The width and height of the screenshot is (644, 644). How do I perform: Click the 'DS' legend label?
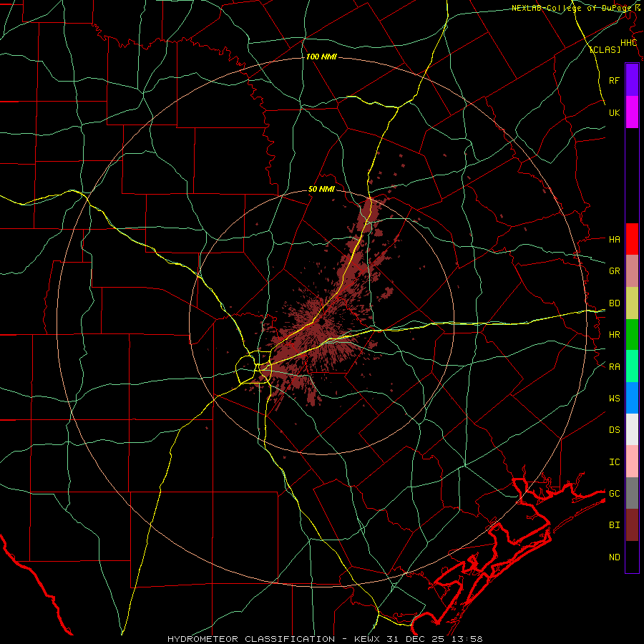(x=614, y=430)
